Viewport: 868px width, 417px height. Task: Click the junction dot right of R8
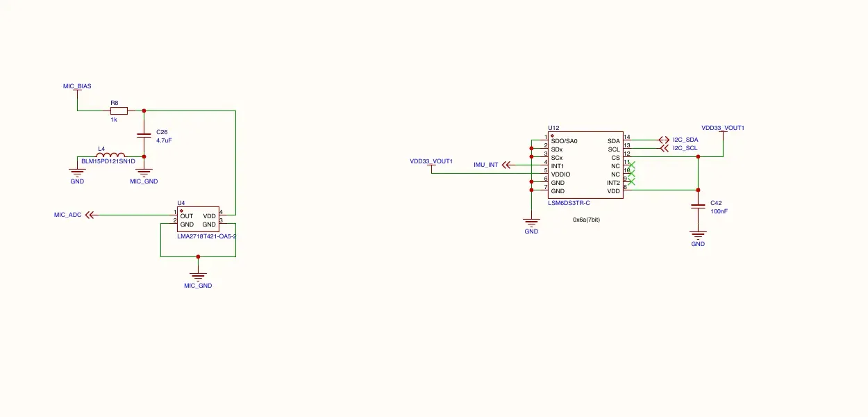144,111
